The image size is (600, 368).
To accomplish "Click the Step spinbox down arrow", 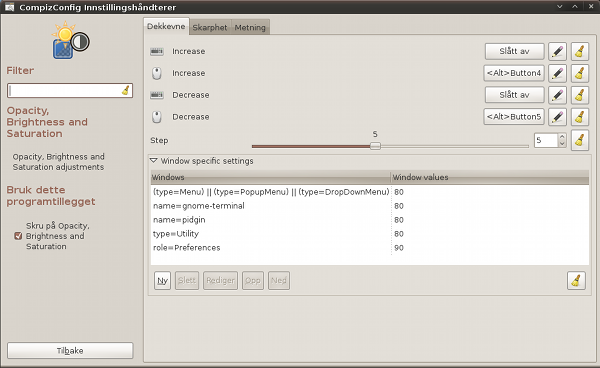I will (562, 143).
